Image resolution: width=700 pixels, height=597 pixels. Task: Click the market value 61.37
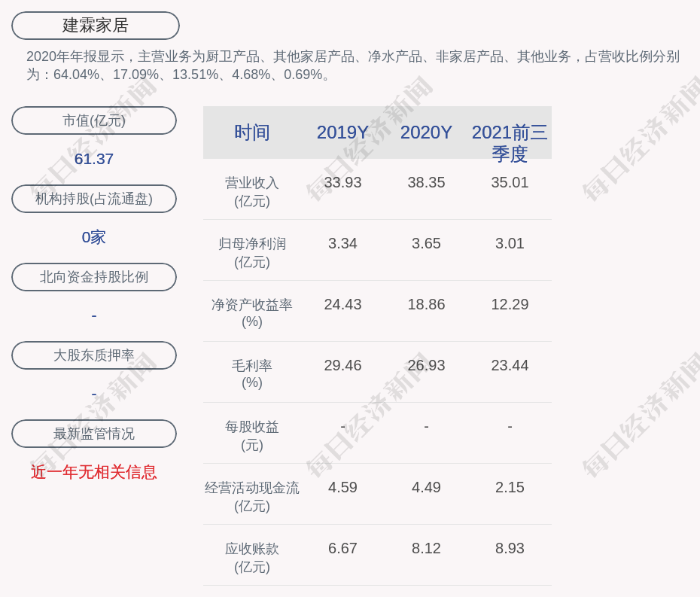tap(94, 159)
